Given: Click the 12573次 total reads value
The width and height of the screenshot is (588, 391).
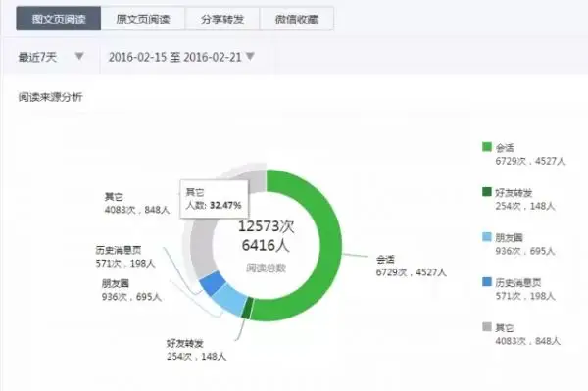Looking at the screenshot, I should click(266, 226).
